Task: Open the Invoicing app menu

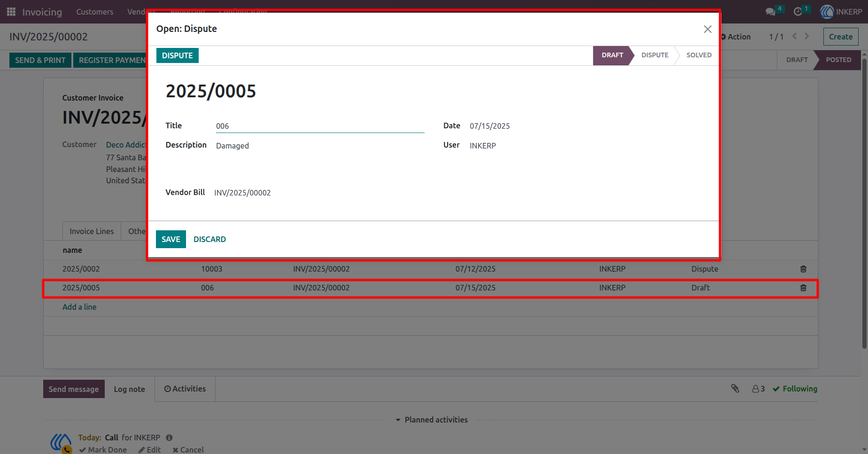Action: click(x=42, y=12)
